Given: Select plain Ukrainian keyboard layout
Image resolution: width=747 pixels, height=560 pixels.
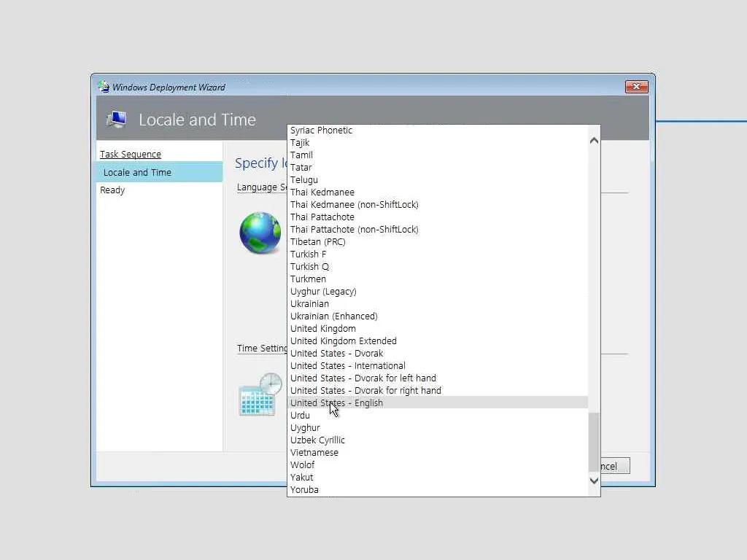Looking at the screenshot, I should coord(438,304).
